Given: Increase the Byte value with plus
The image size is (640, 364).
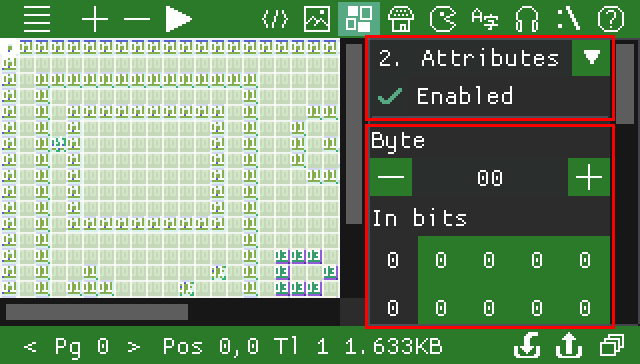Looking at the screenshot, I should click(x=589, y=177).
